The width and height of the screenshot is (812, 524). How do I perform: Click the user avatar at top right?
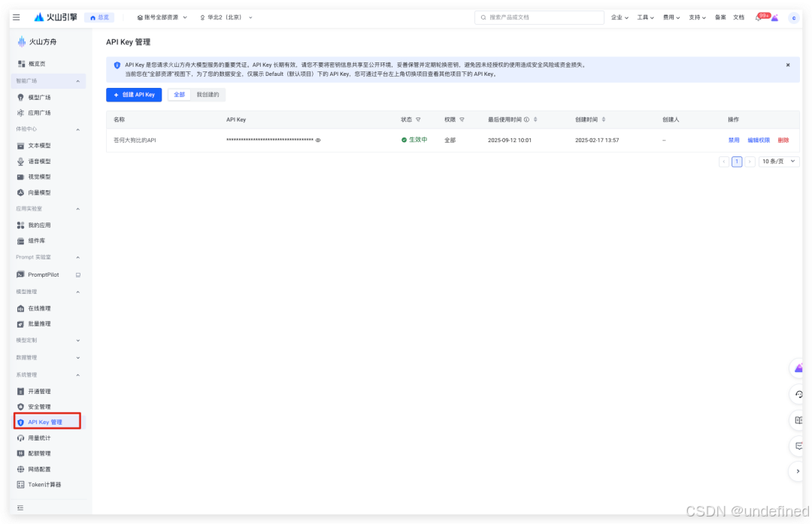(794, 17)
